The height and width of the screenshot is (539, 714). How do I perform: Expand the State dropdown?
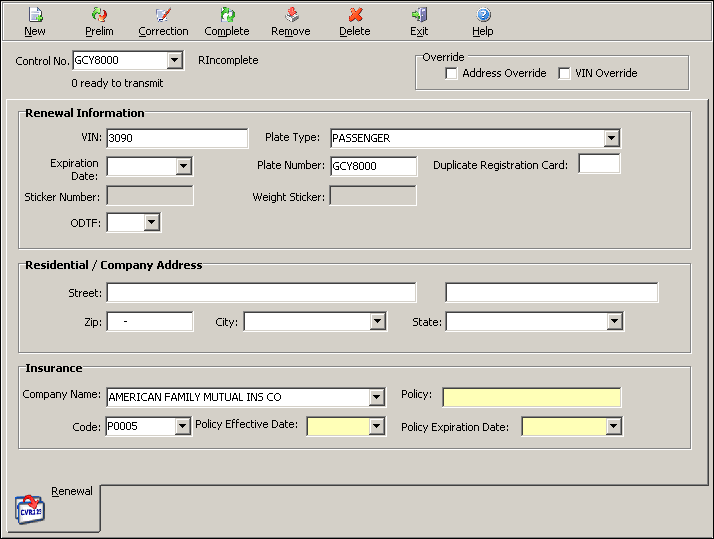(614, 322)
